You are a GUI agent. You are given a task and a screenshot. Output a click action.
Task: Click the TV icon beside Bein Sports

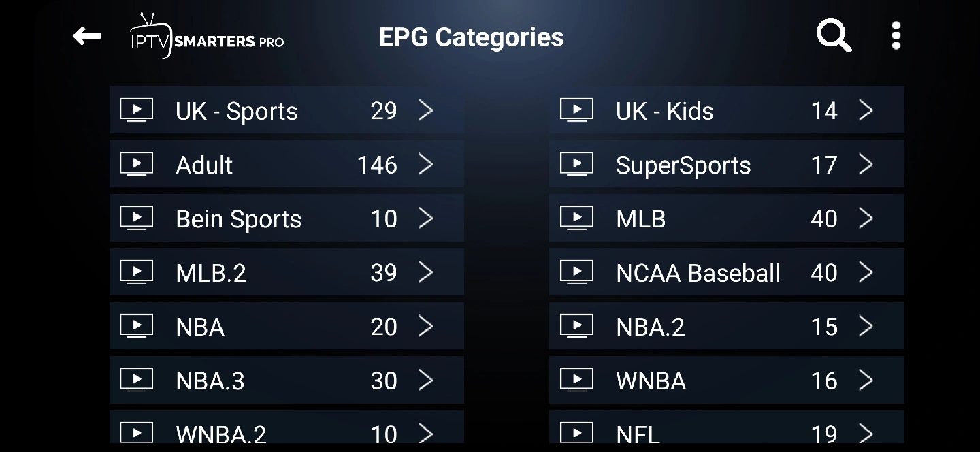(137, 219)
